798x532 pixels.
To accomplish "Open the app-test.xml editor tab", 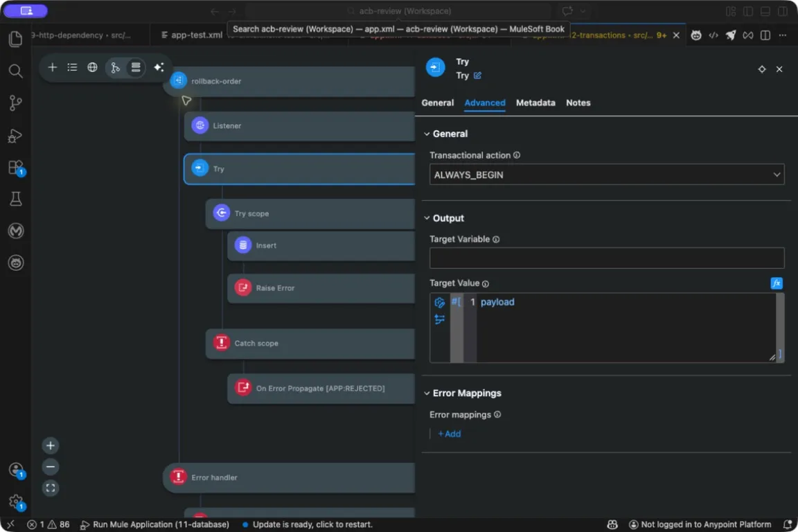I will (x=191, y=35).
